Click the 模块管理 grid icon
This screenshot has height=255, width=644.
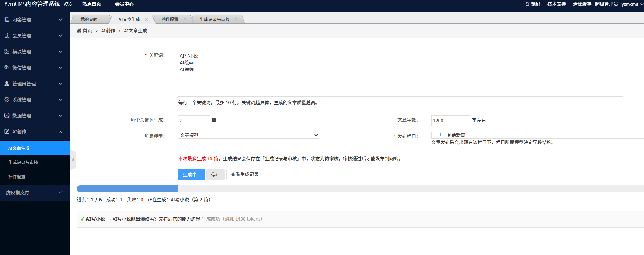point(7,52)
